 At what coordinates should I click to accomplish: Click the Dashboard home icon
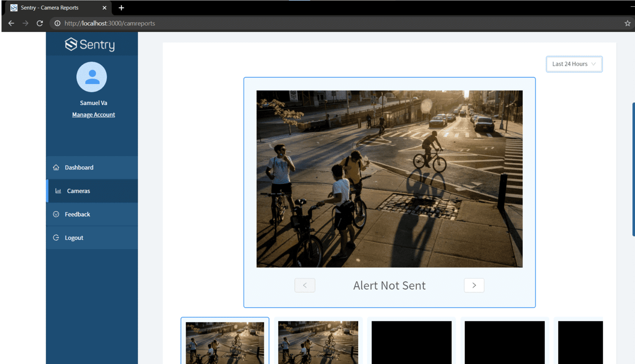tap(56, 167)
